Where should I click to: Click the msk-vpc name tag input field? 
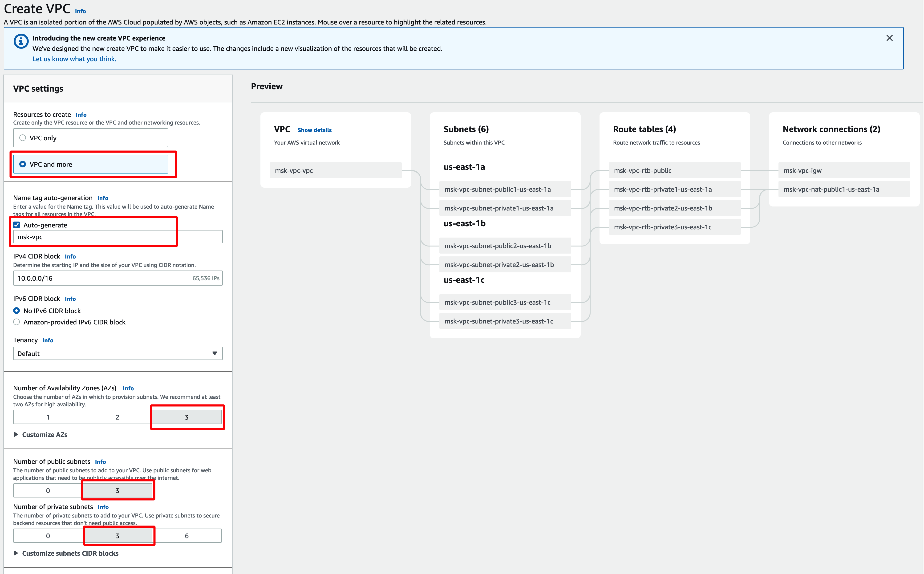click(x=118, y=237)
